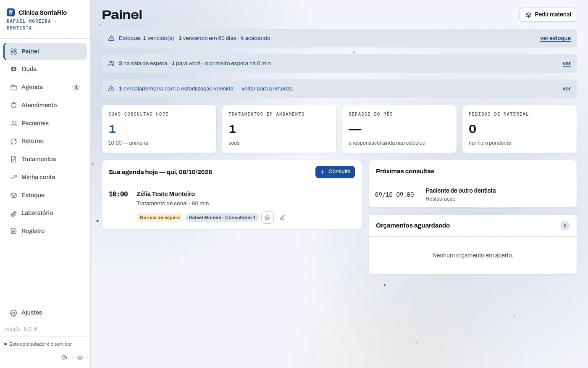Open Pacientes via the people icon

coord(13,123)
